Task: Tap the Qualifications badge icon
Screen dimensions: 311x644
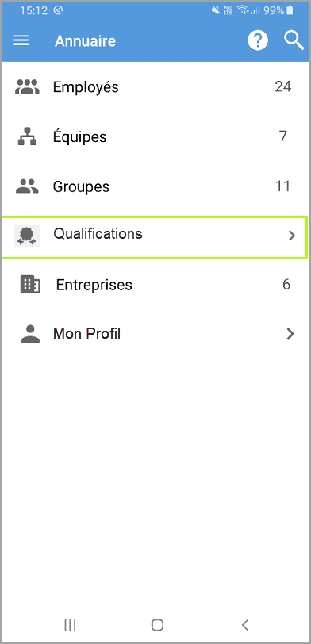Action: pos(28,236)
